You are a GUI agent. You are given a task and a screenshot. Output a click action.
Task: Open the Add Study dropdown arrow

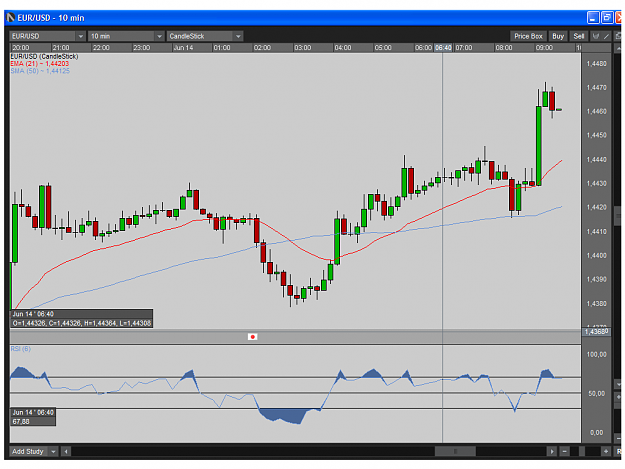click(x=53, y=451)
